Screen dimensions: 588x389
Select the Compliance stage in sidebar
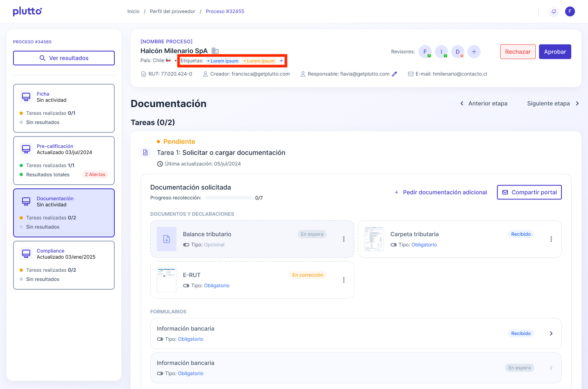(64, 265)
